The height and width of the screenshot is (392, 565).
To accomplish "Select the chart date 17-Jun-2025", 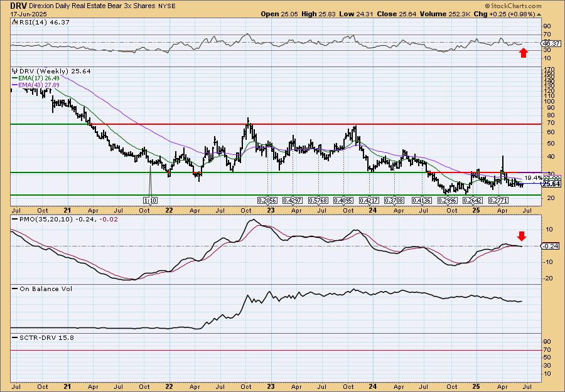I will pyautogui.click(x=27, y=14).
